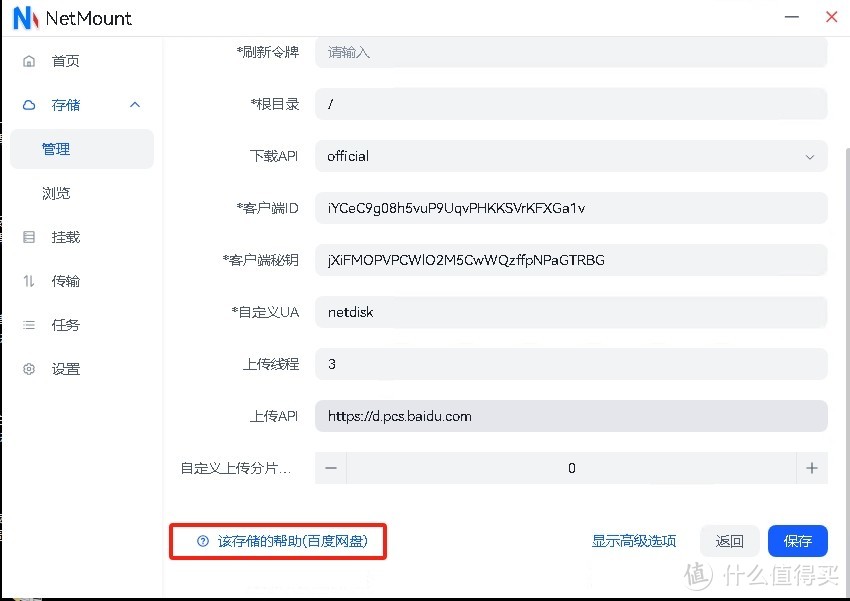Select the 传输 transfer icon
This screenshot has width=850, height=601.
[x=29, y=280]
